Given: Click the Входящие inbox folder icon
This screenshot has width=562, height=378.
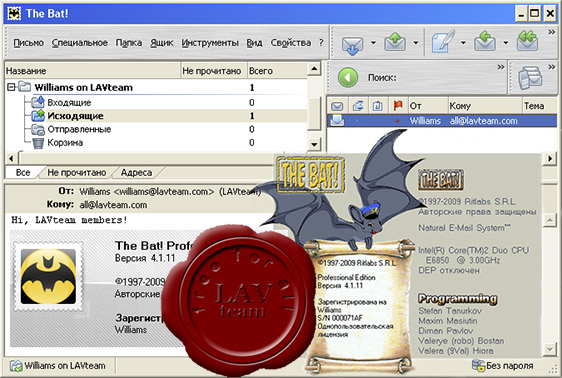Looking at the screenshot, I should (38, 102).
